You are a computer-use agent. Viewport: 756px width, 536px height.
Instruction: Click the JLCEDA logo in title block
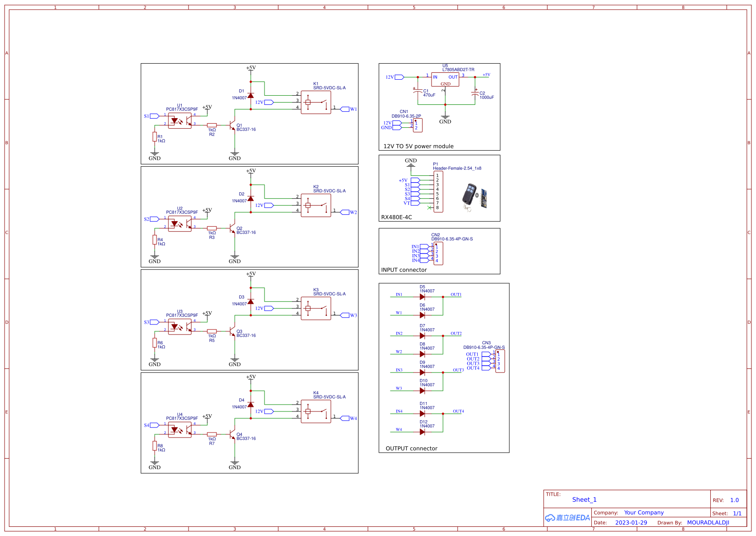tap(567, 518)
